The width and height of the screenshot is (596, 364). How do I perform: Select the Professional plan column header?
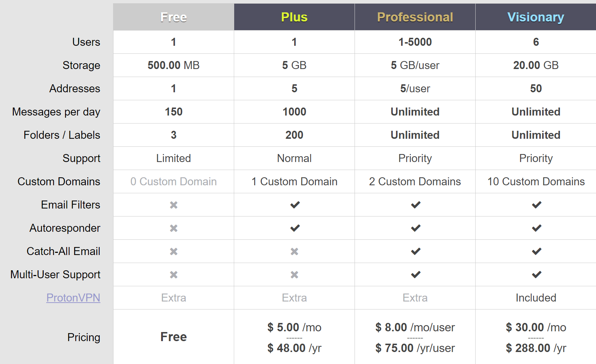pyautogui.click(x=415, y=17)
